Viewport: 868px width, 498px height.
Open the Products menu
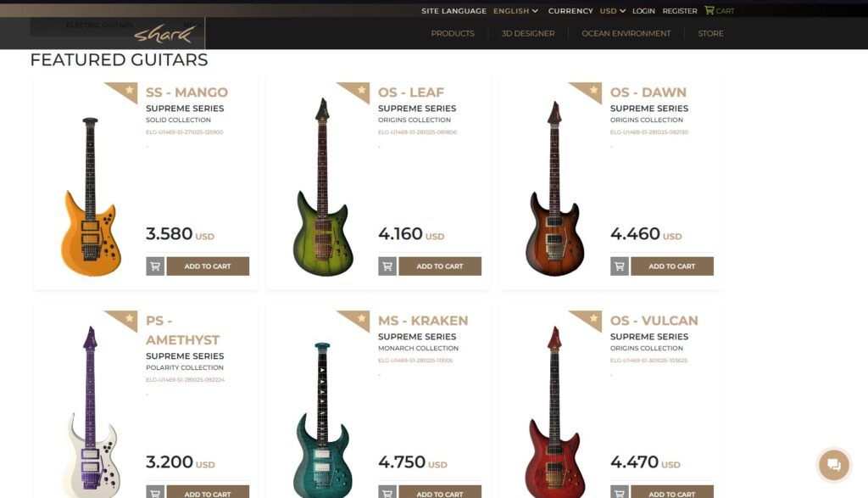pos(453,33)
